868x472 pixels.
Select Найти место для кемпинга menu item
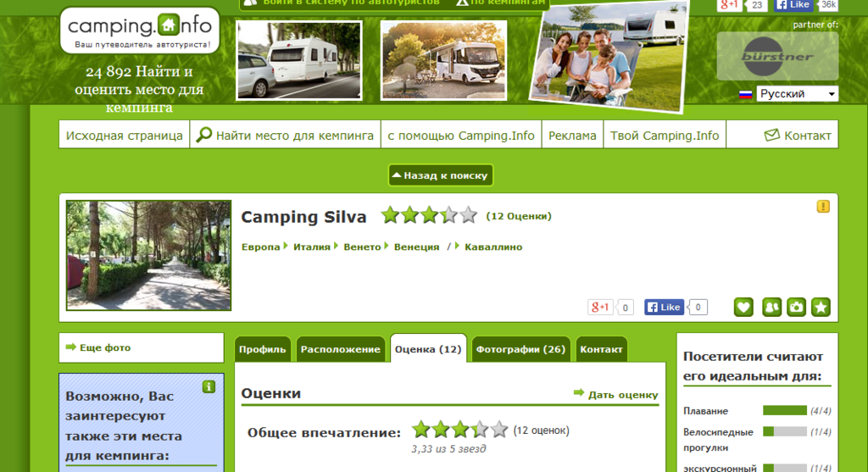[x=285, y=135]
